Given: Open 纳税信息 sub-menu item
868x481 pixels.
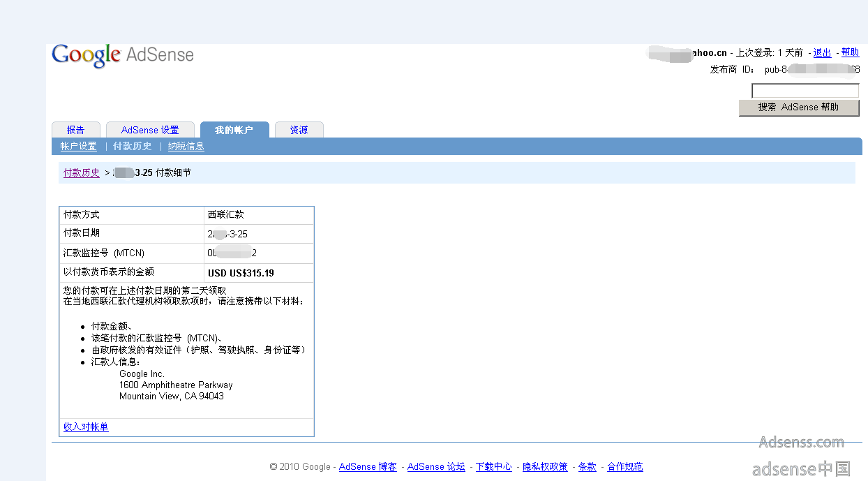Looking at the screenshot, I should [186, 147].
